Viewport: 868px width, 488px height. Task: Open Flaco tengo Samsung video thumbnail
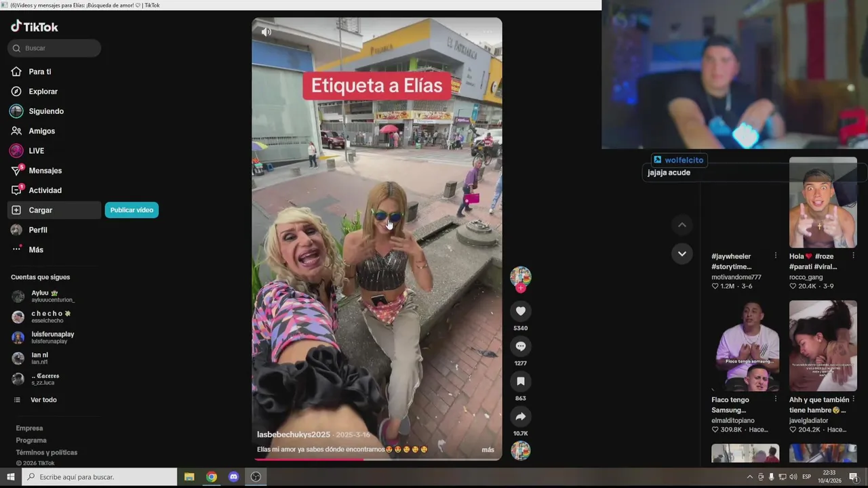tap(745, 346)
